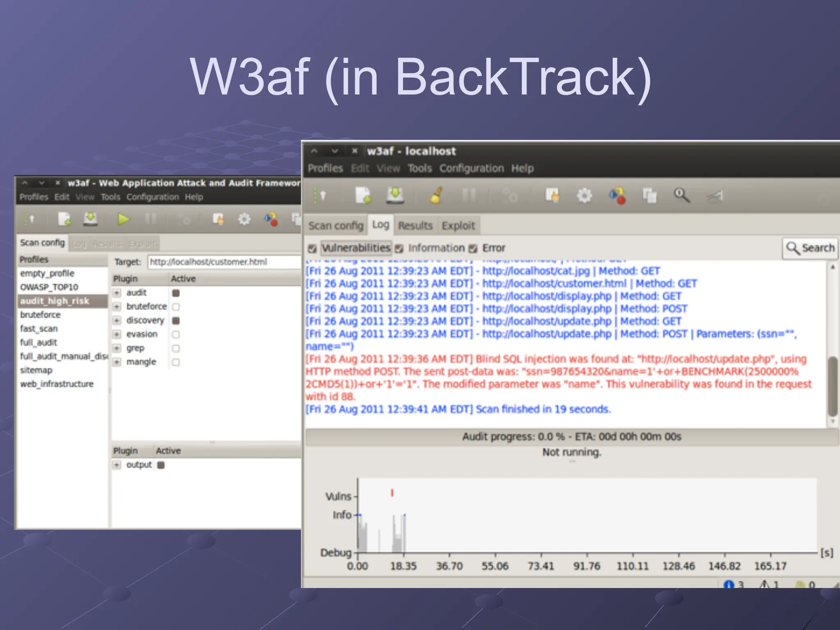Switch to Scan config tab in localhost window
The height and width of the screenshot is (630, 840).
click(336, 226)
